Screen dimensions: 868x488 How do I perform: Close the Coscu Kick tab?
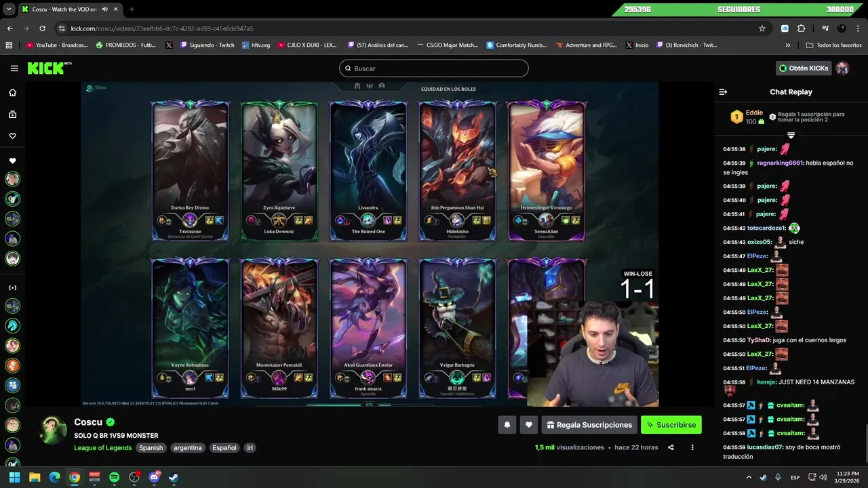click(x=115, y=9)
